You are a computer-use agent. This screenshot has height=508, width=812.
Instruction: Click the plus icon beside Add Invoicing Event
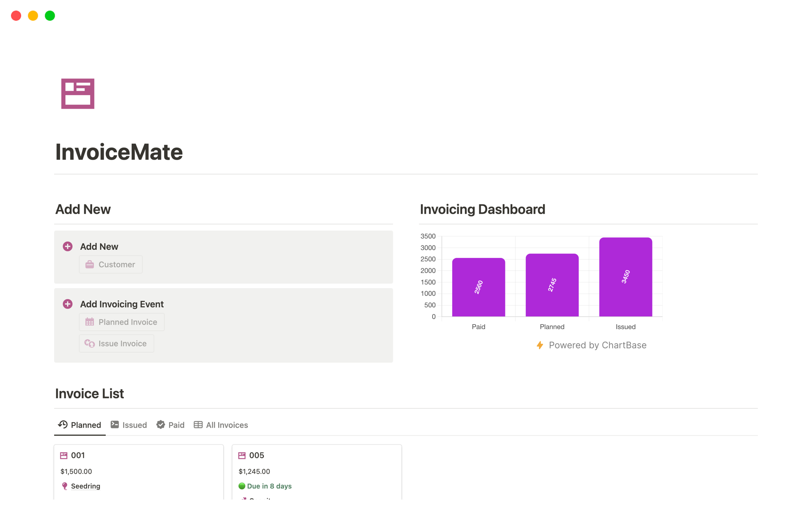pyautogui.click(x=68, y=304)
